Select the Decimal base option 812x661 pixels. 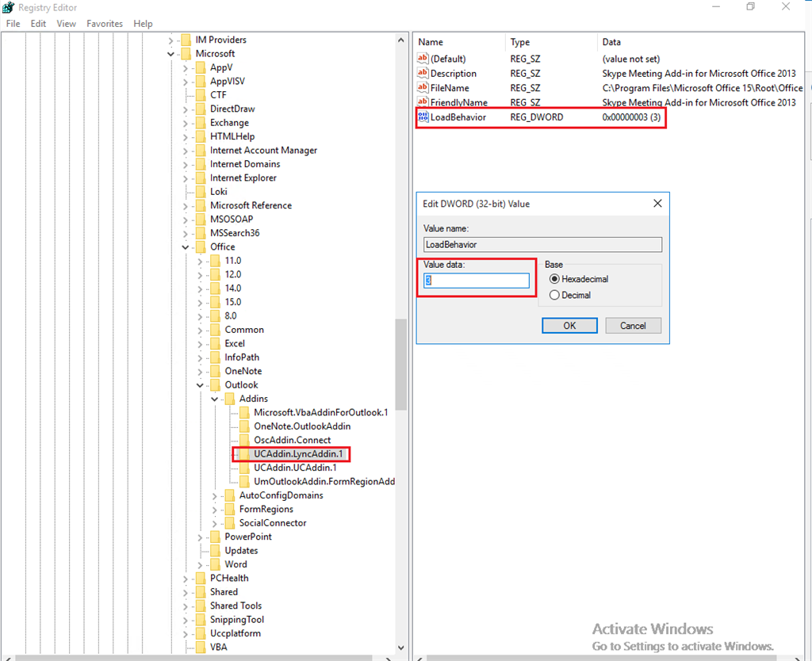[554, 295]
